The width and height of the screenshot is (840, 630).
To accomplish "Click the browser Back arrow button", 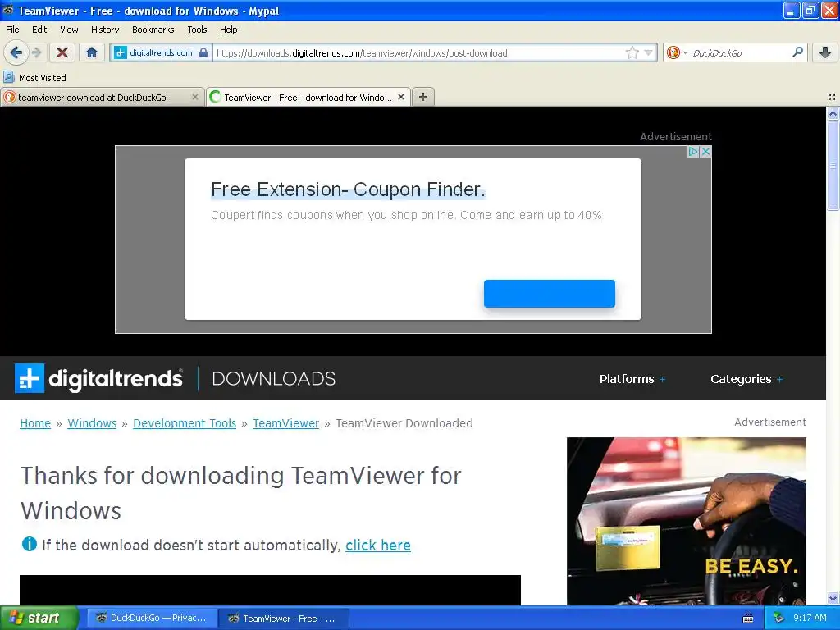I will (16, 52).
